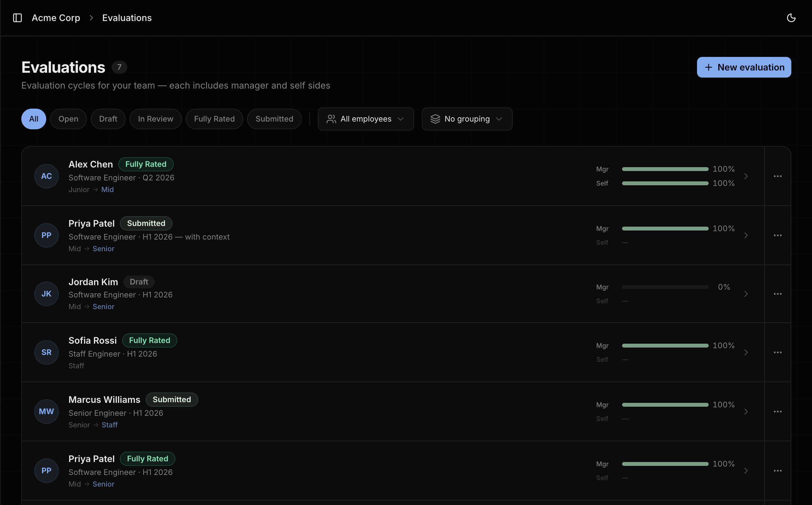Toggle the sidebar panel icon
The image size is (812, 505).
(17, 18)
